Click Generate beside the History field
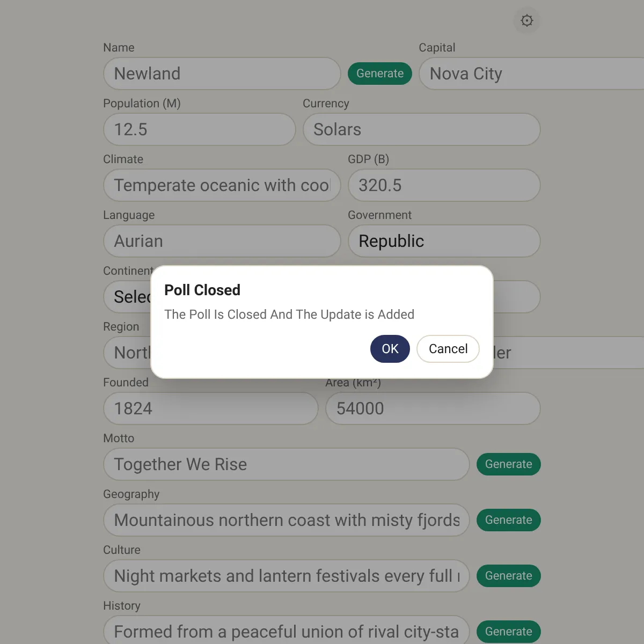This screenshot has width=644, height=644. pyautogui.click(x=508, y=631)
